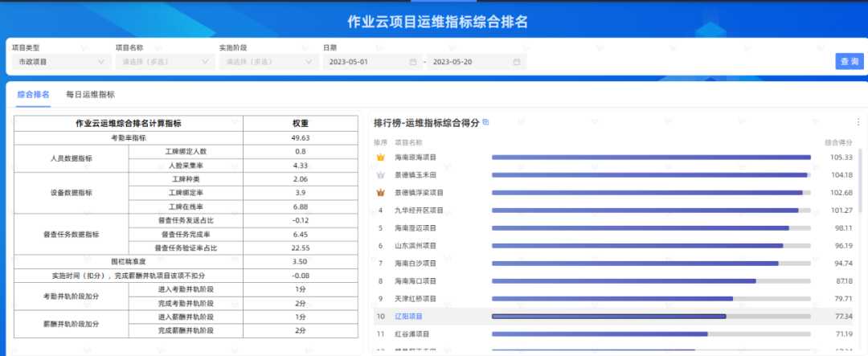Screen dimensions: 868x356
Task: Open the 项目名称 multi-select dropdown
Action: pos(164,62)
